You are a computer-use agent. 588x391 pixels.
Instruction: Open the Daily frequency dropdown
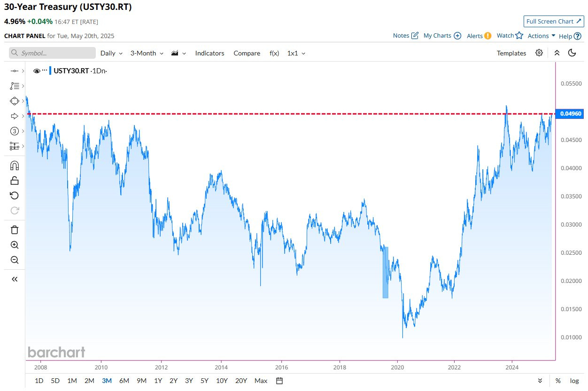point(111,53)
